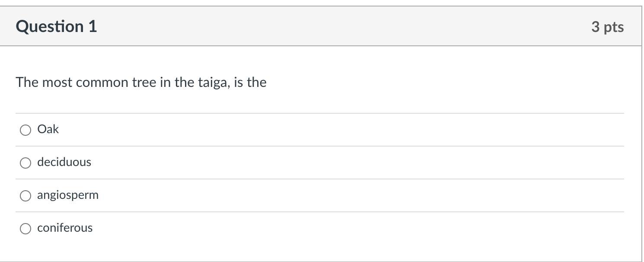This screenshot has width=644, height=262.
Task: Pick the coniferous radio button
Action: pyautogui.click(x=26, y=228)
